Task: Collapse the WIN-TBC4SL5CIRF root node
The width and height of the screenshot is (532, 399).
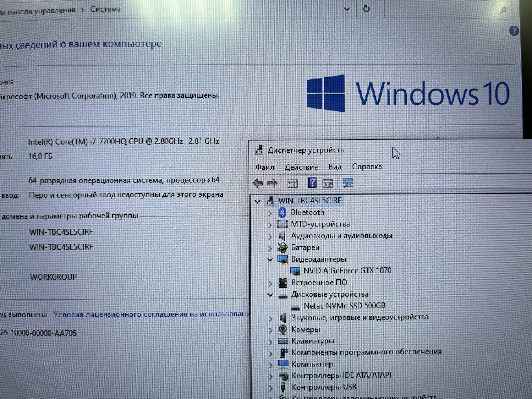Action: coord(257,201)
